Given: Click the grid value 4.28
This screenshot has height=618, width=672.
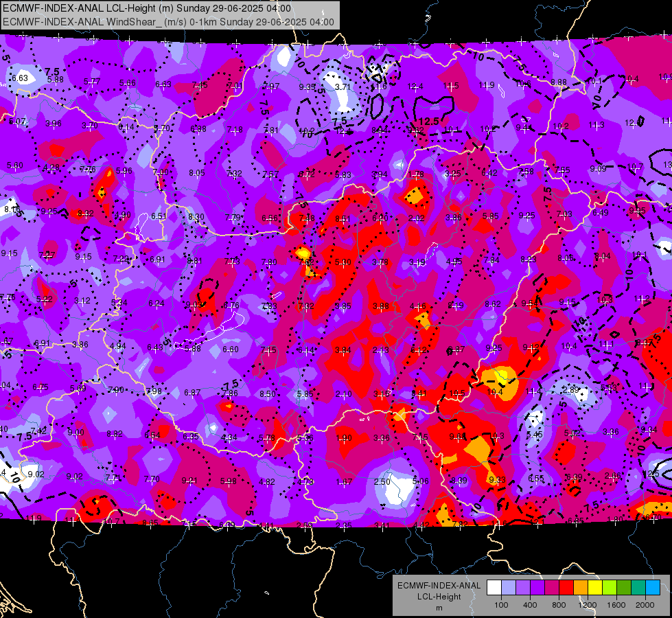Looking at the screenshot, I should [x=51, y=168].
